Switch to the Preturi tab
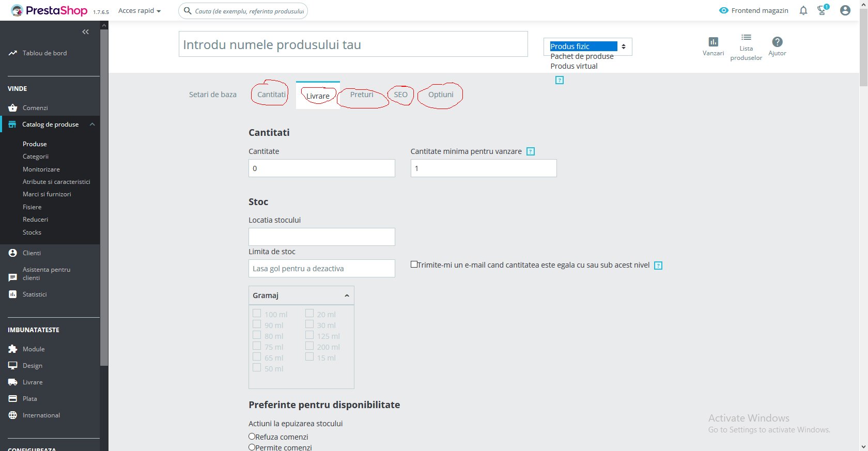Image resolution: width=868 pixels, height=451 pixels. point(362,95)
